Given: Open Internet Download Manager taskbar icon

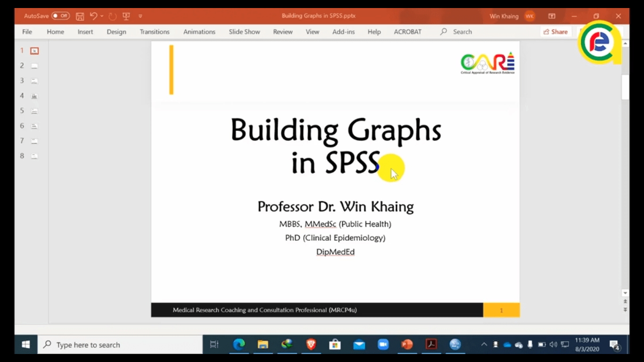Looking at the screenshot, I should point(287,345).
